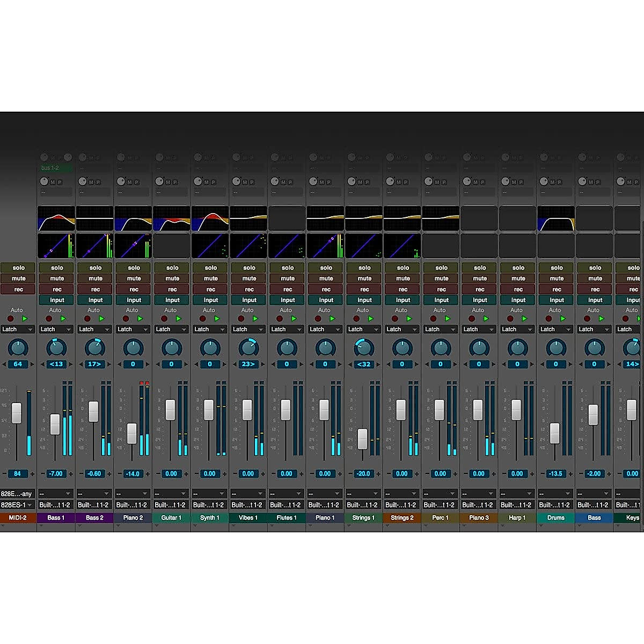644x644 pixels.
Task: Select the Perc 1 track name label
Action: click(x=440, y=517)
